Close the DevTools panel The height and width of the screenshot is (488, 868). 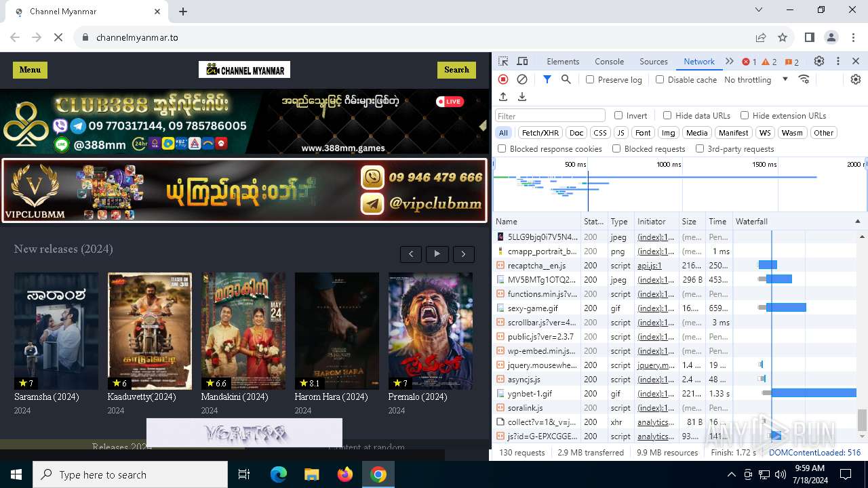pyautogui.click(x=856, y=62)
